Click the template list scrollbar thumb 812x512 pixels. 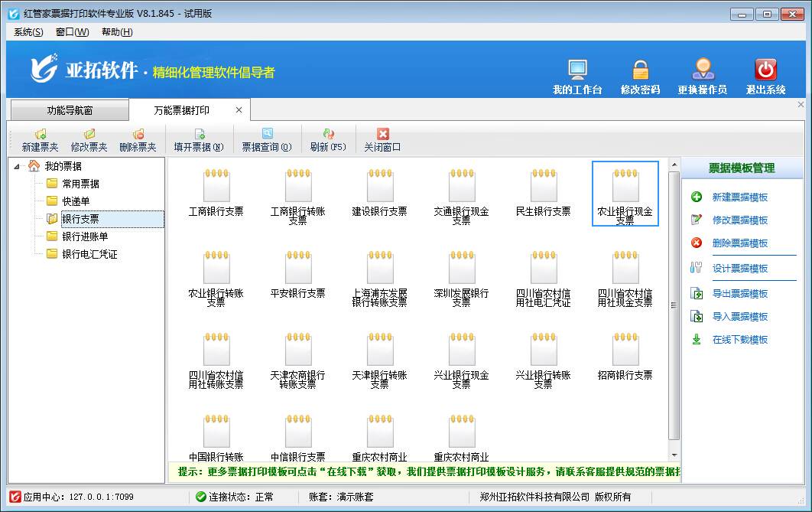674,306
